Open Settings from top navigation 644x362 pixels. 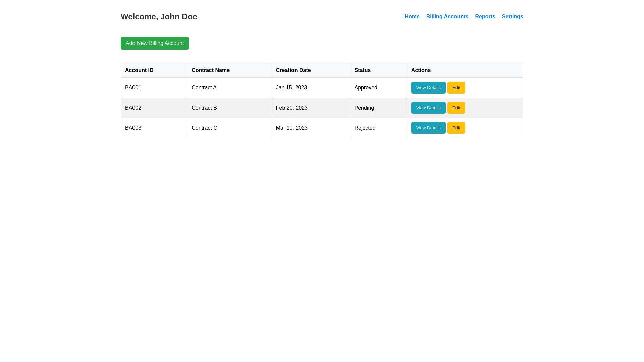pyautogui.click(x=512, y=17)
